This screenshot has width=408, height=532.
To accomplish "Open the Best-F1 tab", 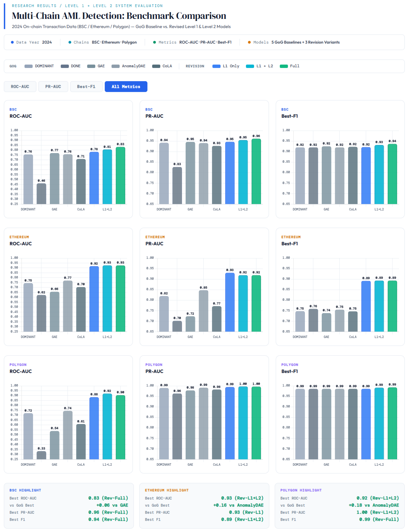I will (x=86, y=86).
